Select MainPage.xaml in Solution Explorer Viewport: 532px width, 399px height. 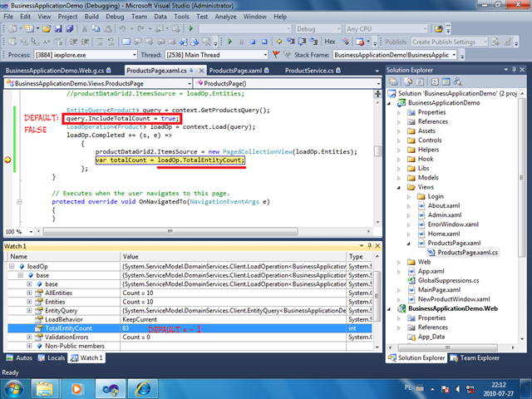[x=435, y=290]
